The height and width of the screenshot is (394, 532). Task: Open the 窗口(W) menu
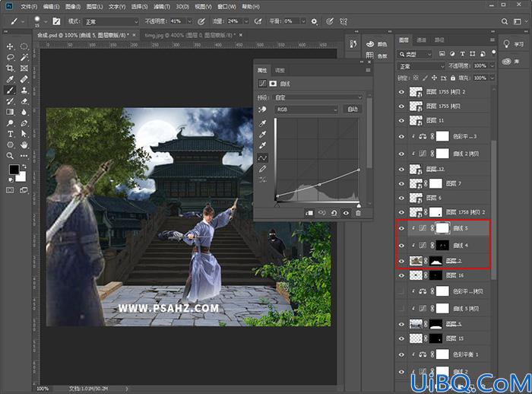pos(226,6)
